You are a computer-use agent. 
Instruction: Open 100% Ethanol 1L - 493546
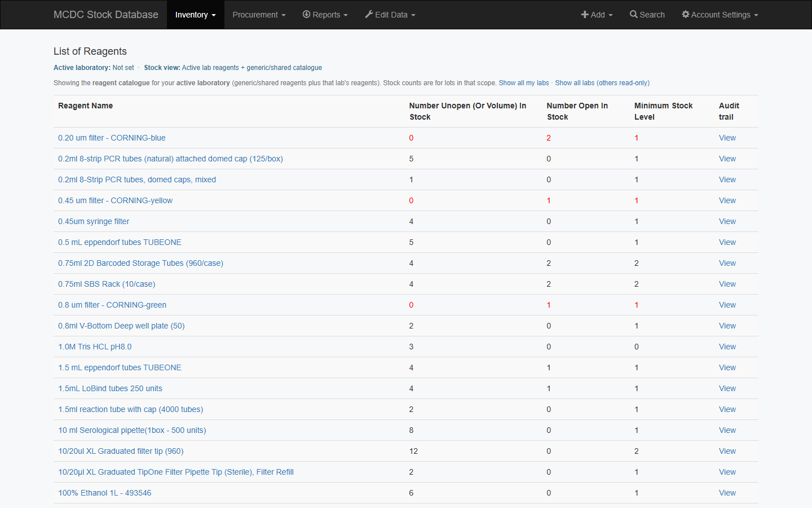click(104, 493)
